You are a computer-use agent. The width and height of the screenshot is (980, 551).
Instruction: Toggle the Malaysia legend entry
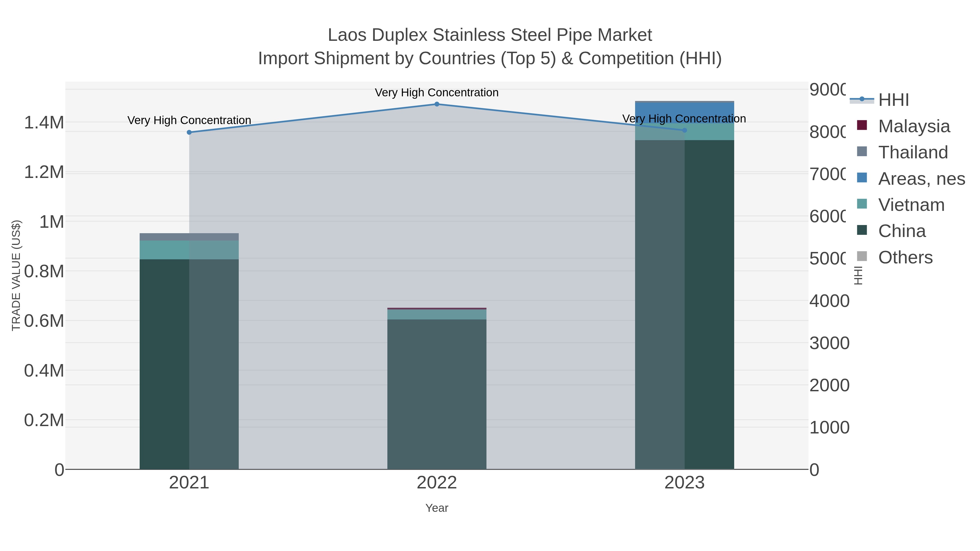904,126
